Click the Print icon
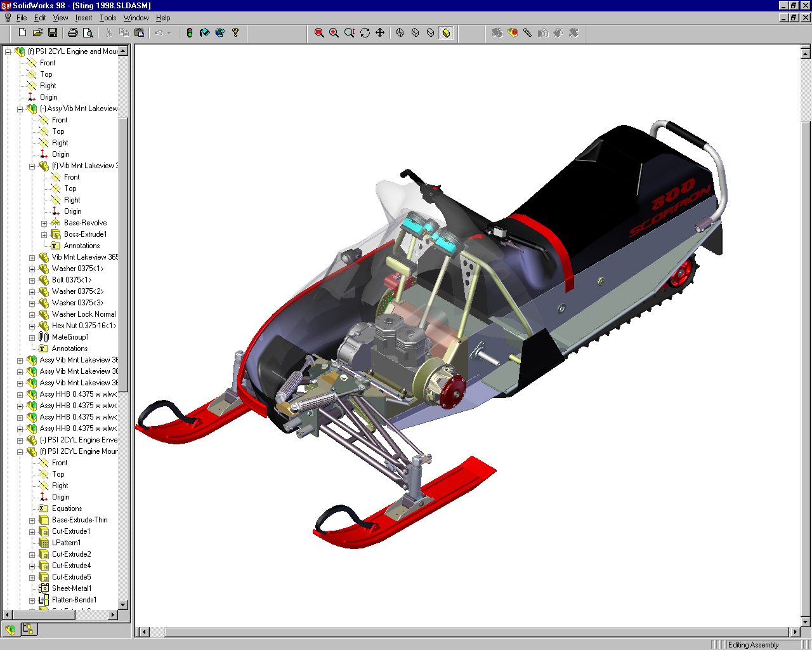This screenshot has width=812, height=650. pos(73,32)
